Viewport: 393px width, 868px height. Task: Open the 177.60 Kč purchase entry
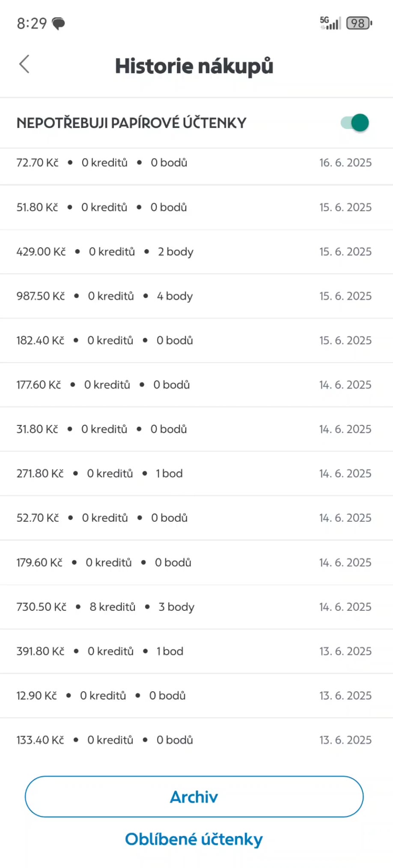coord(196,385)
